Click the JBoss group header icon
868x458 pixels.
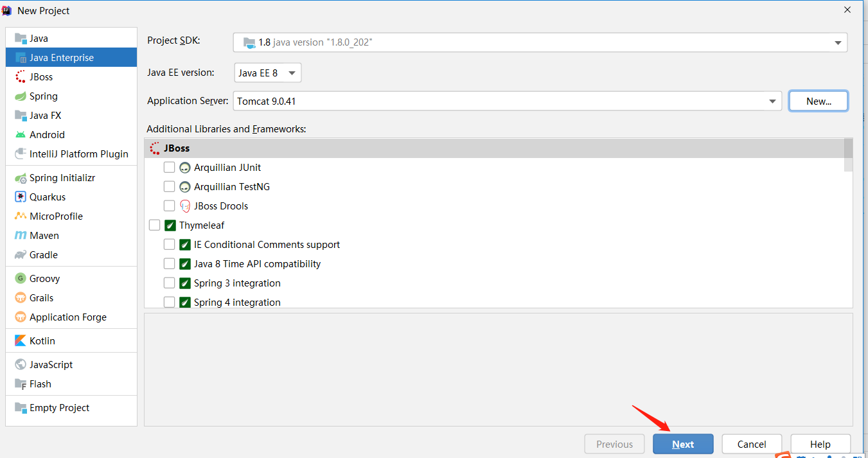click(x=155, y=148)
